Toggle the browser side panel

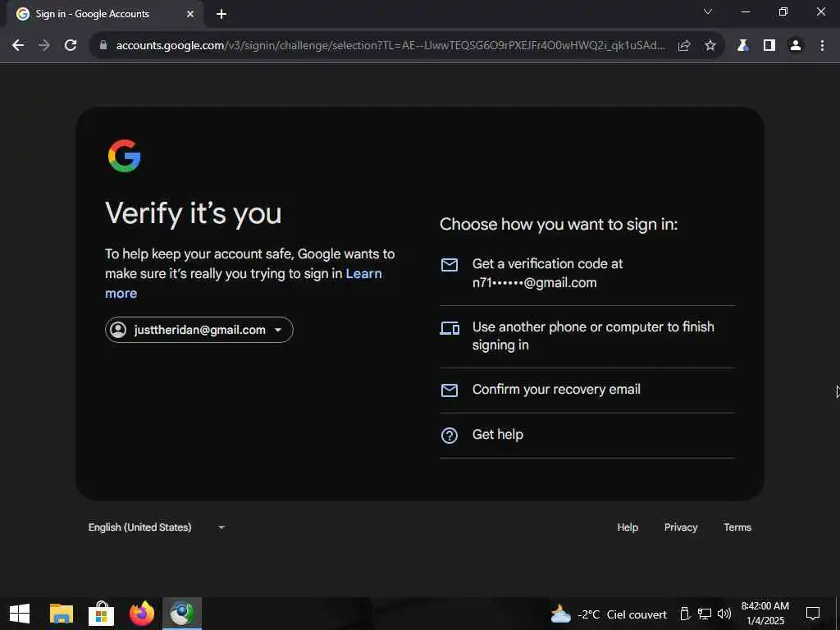coord(769,46)
